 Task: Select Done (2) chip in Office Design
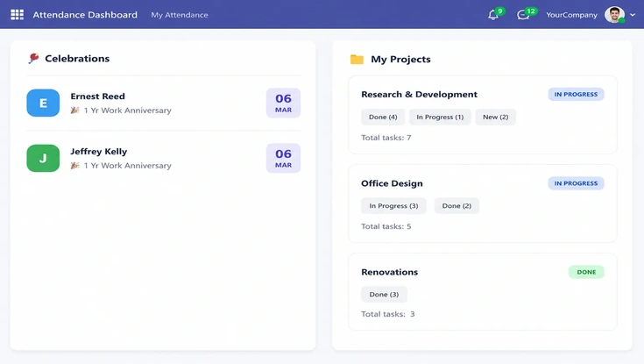pos(456,205)
